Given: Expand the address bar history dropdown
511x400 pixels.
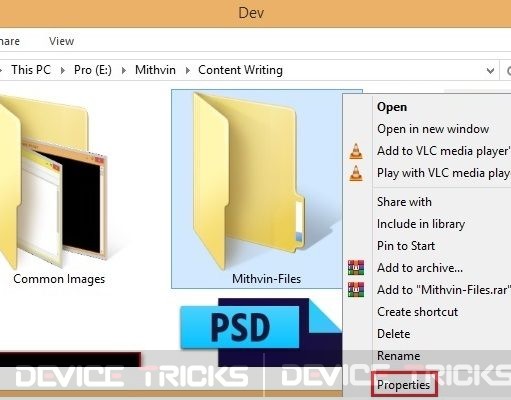Looking at the screenshot, I should point(490,70).
